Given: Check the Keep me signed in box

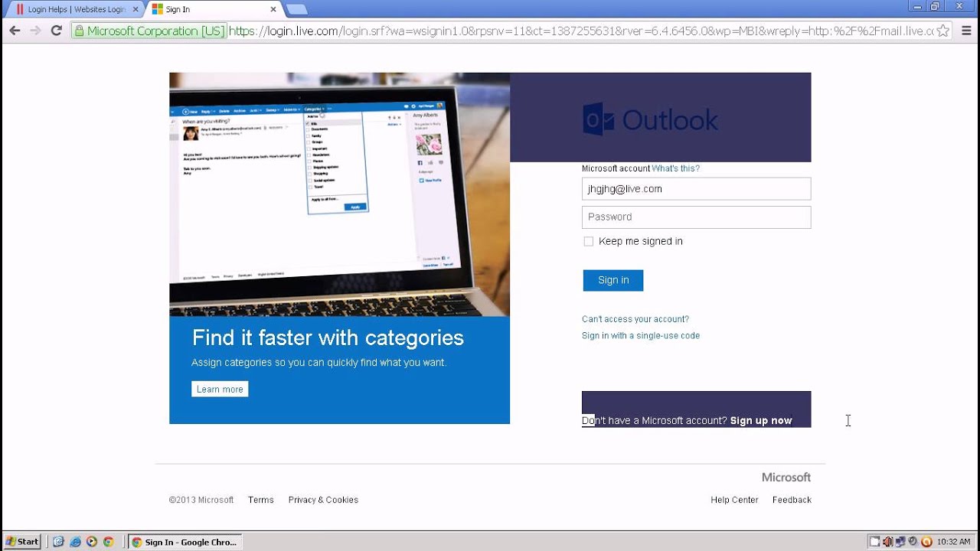Looking at the screenshot, I should tap(588, 241).
